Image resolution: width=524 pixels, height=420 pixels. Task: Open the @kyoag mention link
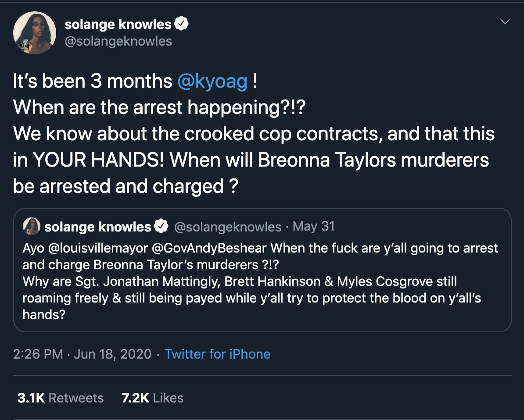click(x=212, y=82)
